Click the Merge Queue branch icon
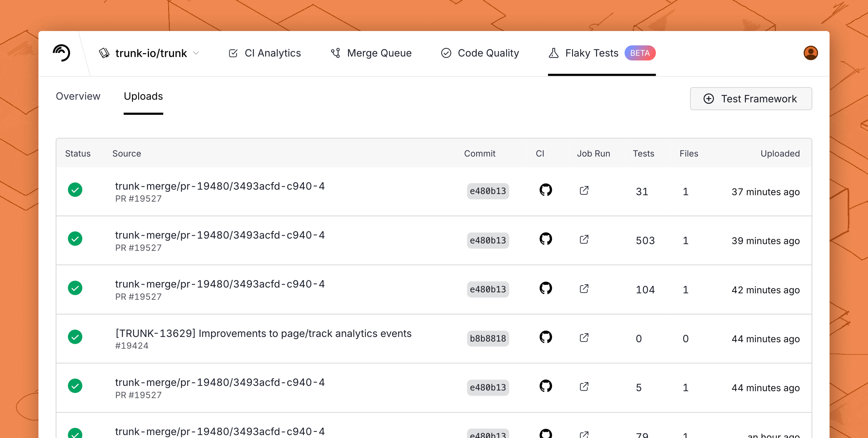Screen dimensions: 868x438 pyautogui.click(x=336, y=53)
